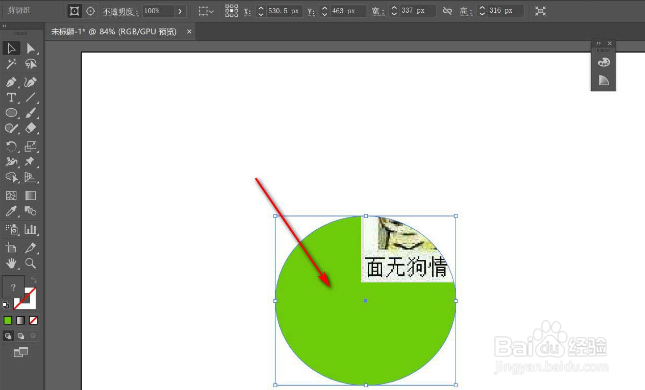Select the Shaper tool
Screen dimensions: 645x390
[11, 128]
